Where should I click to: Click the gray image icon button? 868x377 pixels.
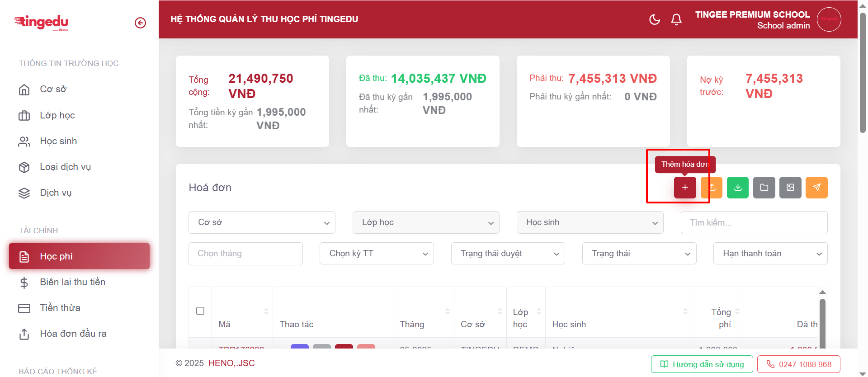[x=790, y=188]
